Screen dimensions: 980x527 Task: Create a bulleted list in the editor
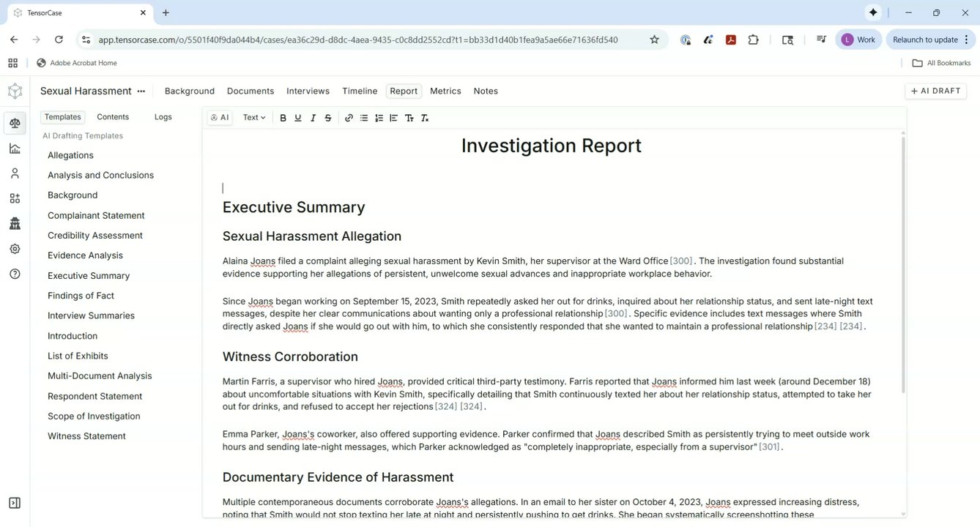click(364, 118)
